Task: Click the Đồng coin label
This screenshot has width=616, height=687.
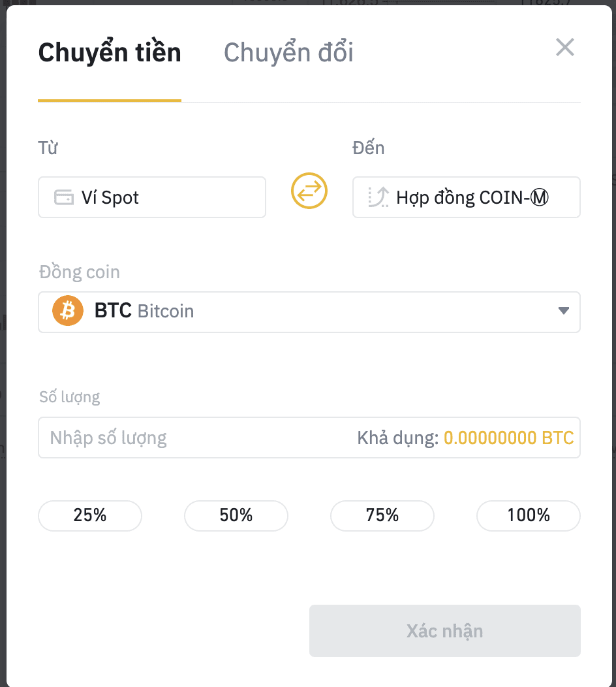Action: (x=79, y=272)
